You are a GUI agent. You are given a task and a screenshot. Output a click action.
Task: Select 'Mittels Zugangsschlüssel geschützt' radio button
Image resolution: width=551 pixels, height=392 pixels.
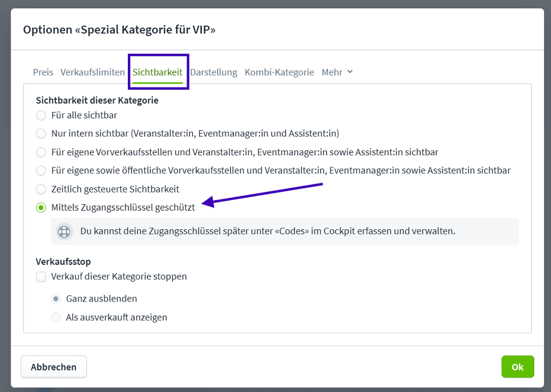tap(41, 207)
